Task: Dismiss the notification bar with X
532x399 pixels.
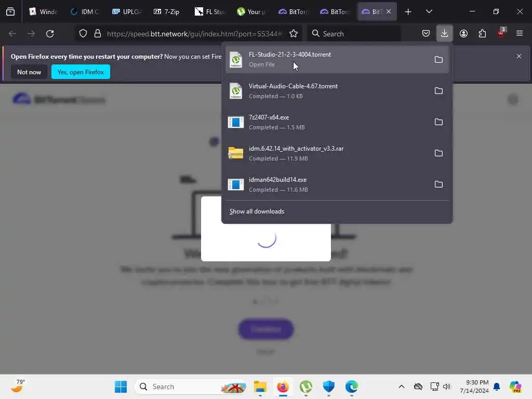Action: coord(519,56)
